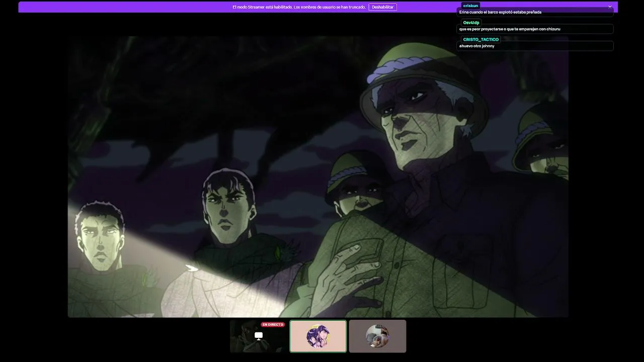The width and height of the screenshot is (644, 362).
Task: Click the Deshabilitar button in the banner
Action: pyautogui.click(x=382, y=7)
